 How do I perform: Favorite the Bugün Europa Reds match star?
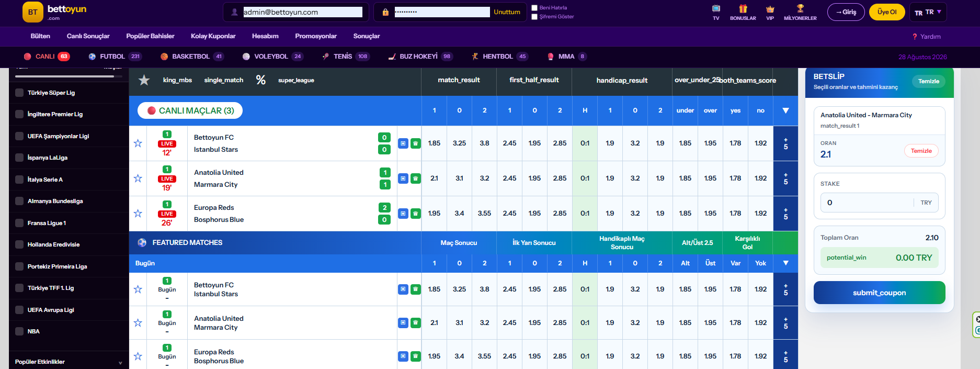[x=138, y=356]
